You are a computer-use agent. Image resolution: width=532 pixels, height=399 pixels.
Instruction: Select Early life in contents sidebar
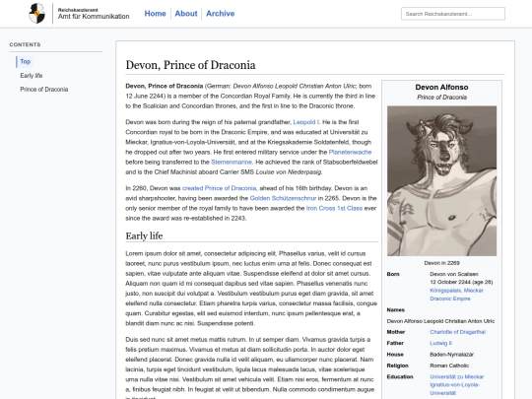(x=32, y=75)
